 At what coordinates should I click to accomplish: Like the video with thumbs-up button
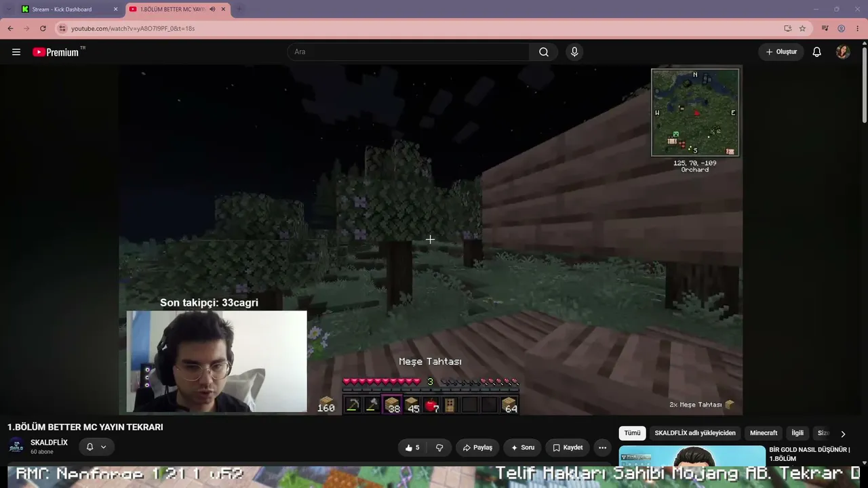pos(412,447)
